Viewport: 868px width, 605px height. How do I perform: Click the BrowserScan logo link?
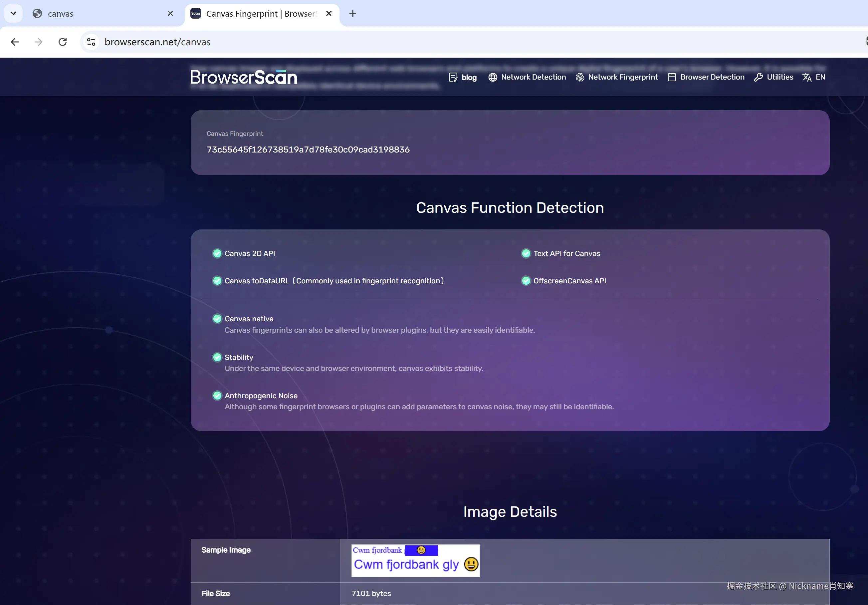[x=244, y=77]
